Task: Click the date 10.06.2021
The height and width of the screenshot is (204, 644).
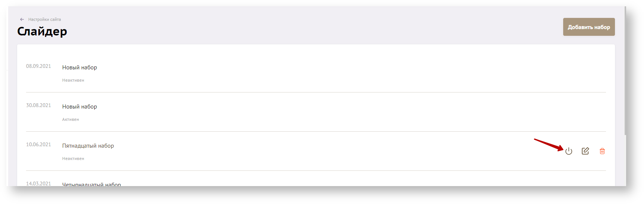Action: point(38,144)
